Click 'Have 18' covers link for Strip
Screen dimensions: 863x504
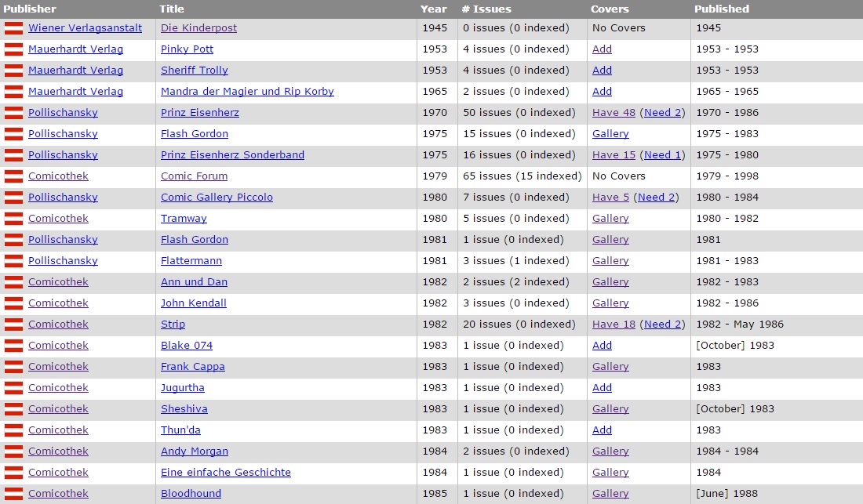(614, 325)
